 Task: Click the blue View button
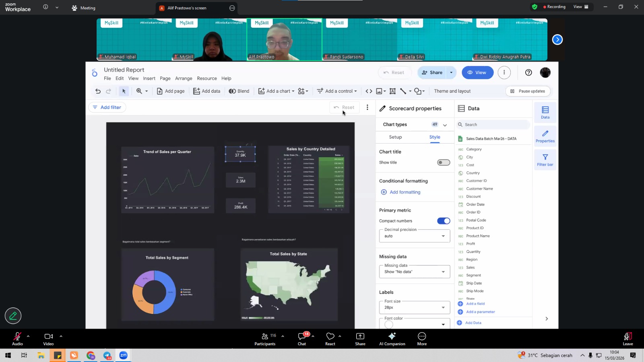click(477, 73)
